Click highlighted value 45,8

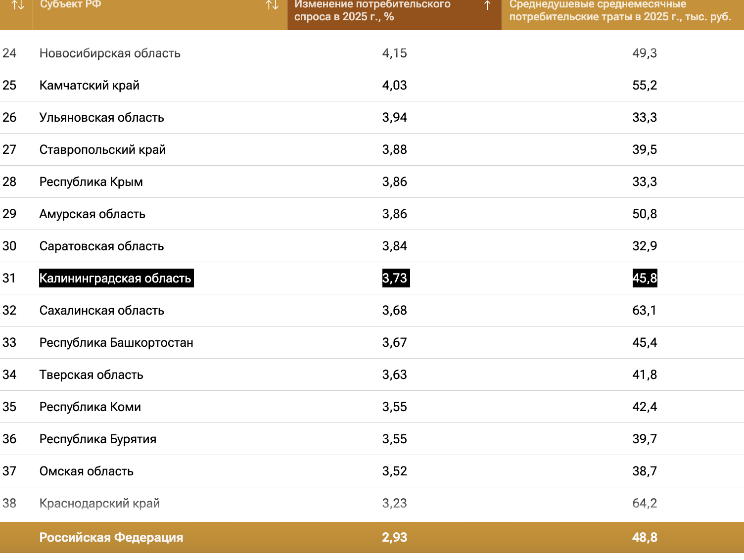645,278
